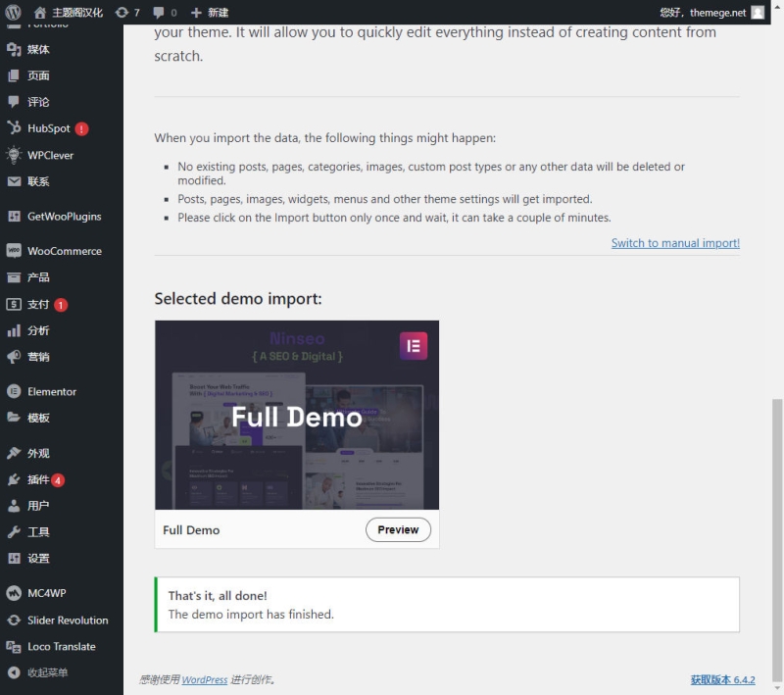Click the WooCommerce icon in sidebar

pos(14,251)
